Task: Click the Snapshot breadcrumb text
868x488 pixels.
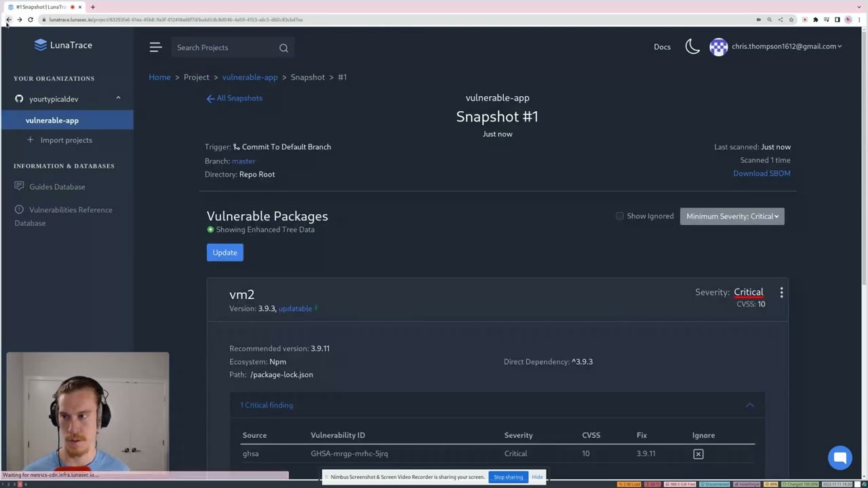Action: (308, 77)
